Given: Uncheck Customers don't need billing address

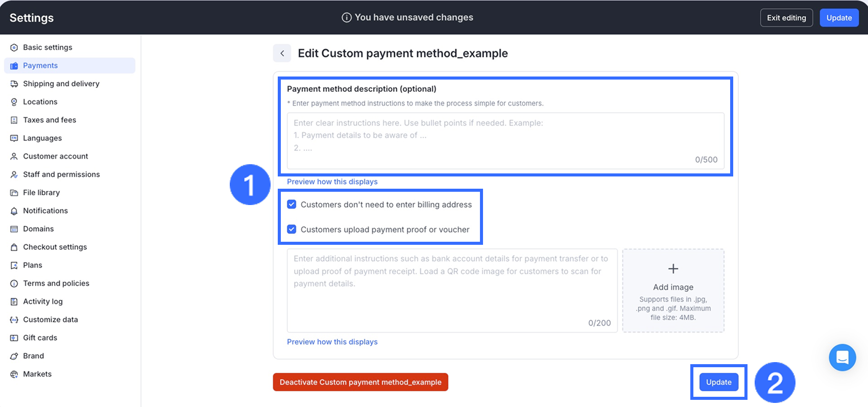Looking at the screenshot, I should pos(292,205).
